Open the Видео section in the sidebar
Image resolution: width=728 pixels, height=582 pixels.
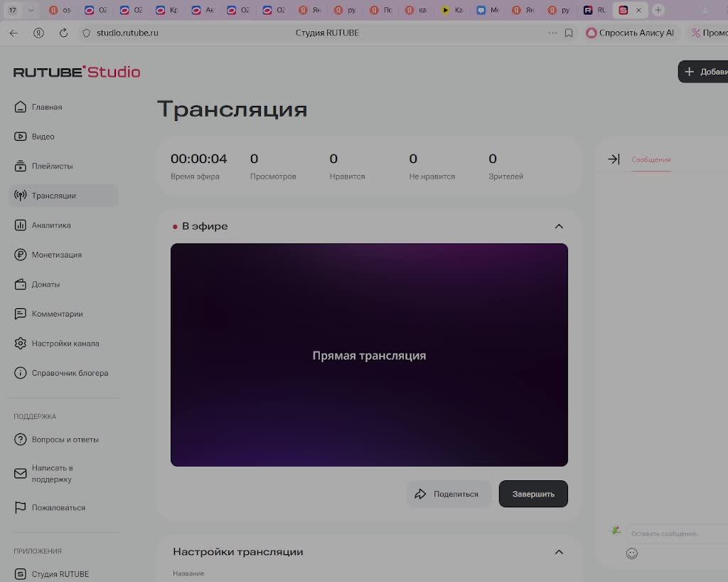pyautogui.click(x=34, y=137)
